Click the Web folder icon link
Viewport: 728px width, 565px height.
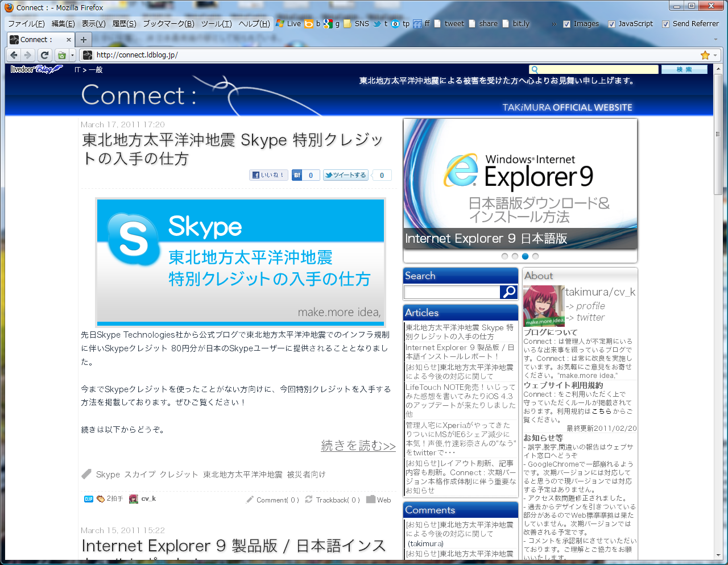coord(378,500)
